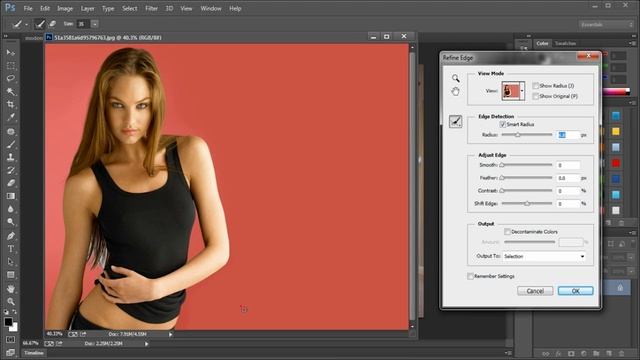Choose Erase Refinements tool in options bar
Screen dimensions: 640x360
coord(53,24)
